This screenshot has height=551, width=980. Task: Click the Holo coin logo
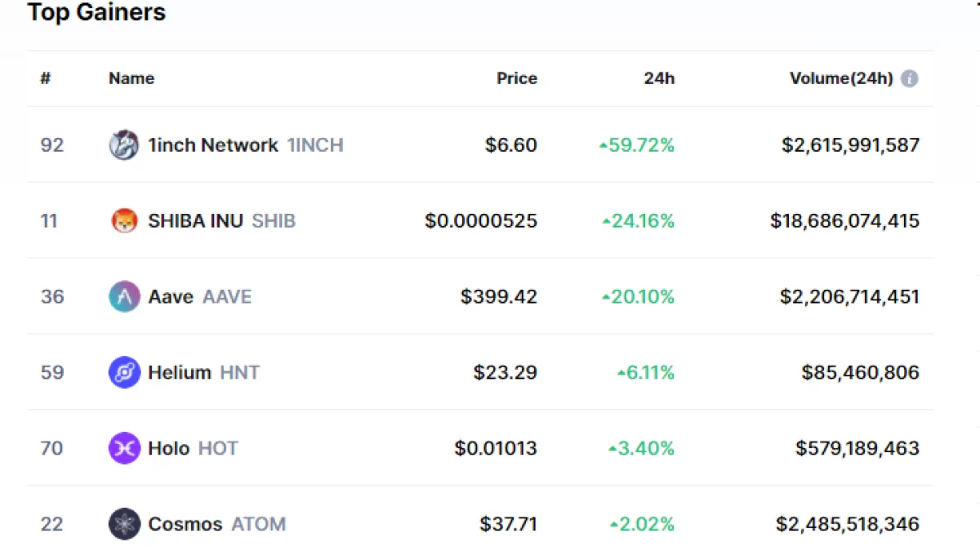pyautogui.click(x=124, y=448)
